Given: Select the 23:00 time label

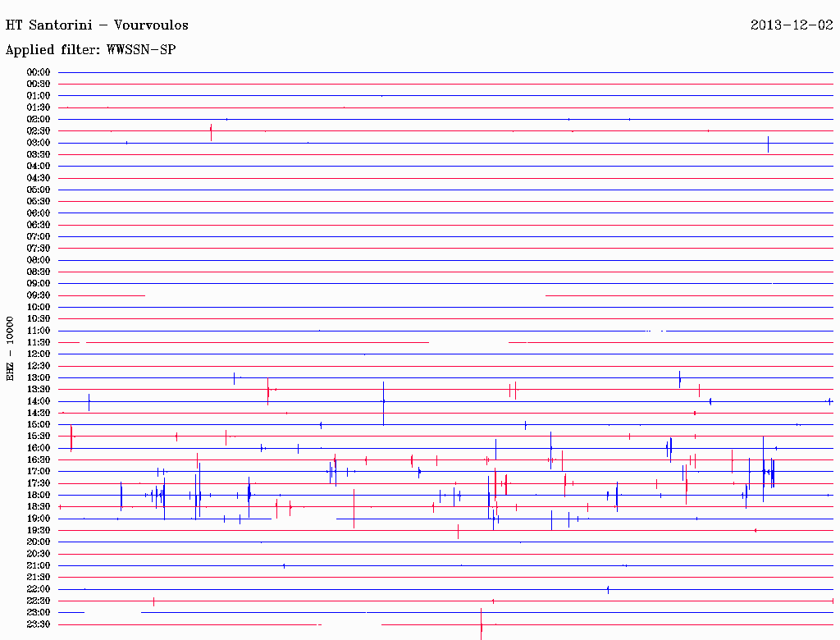Looking at the screenshot, I should (x=39, y=613).
